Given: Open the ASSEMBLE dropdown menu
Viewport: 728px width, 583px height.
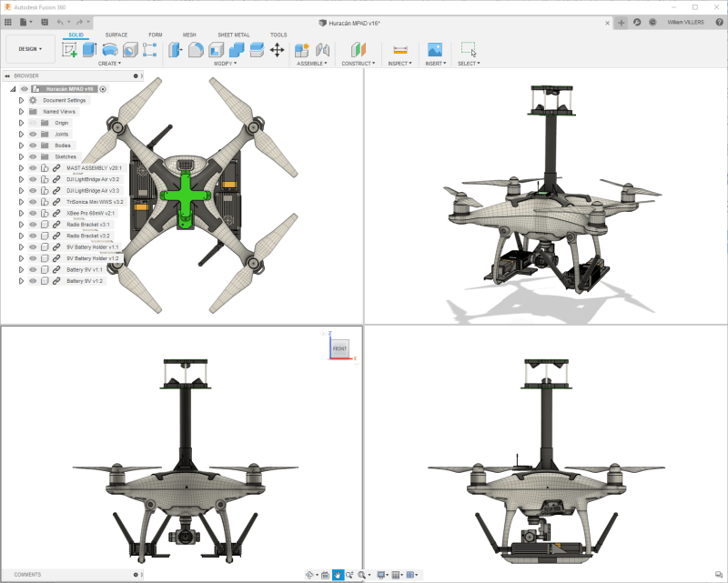Looking at the screenshot, I should [x=312, y=64].
